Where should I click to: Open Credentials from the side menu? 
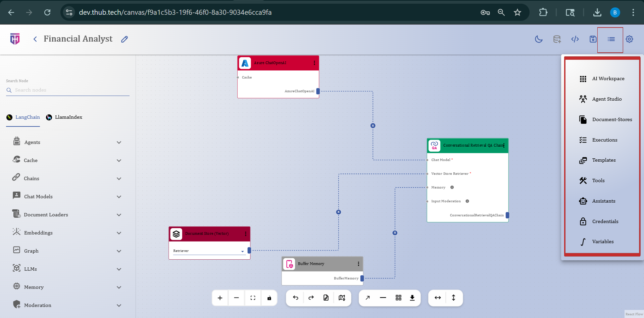605,221
